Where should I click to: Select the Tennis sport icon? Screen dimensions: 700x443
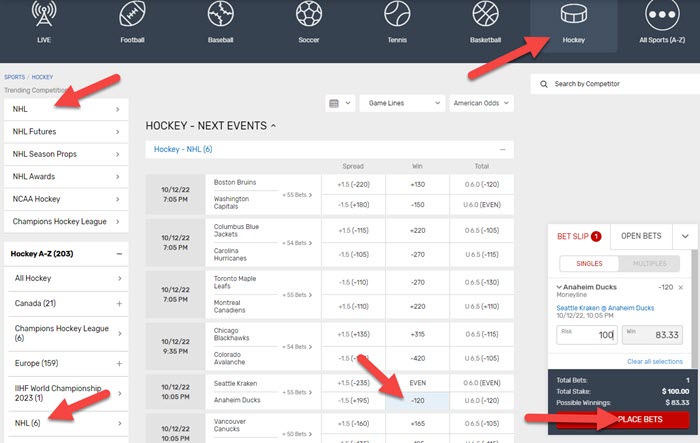[x=397, y=15]
